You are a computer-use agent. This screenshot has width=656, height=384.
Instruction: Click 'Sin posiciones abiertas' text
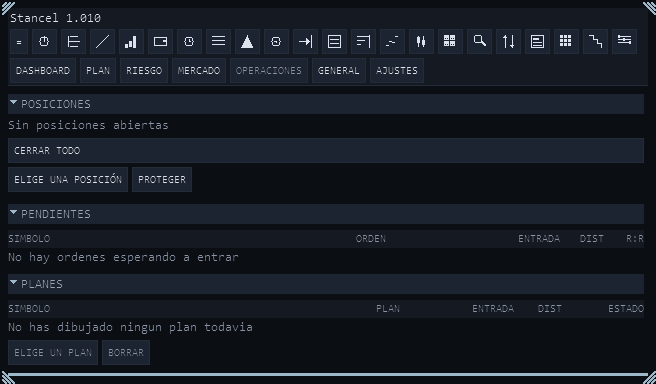tap(88, 125)
